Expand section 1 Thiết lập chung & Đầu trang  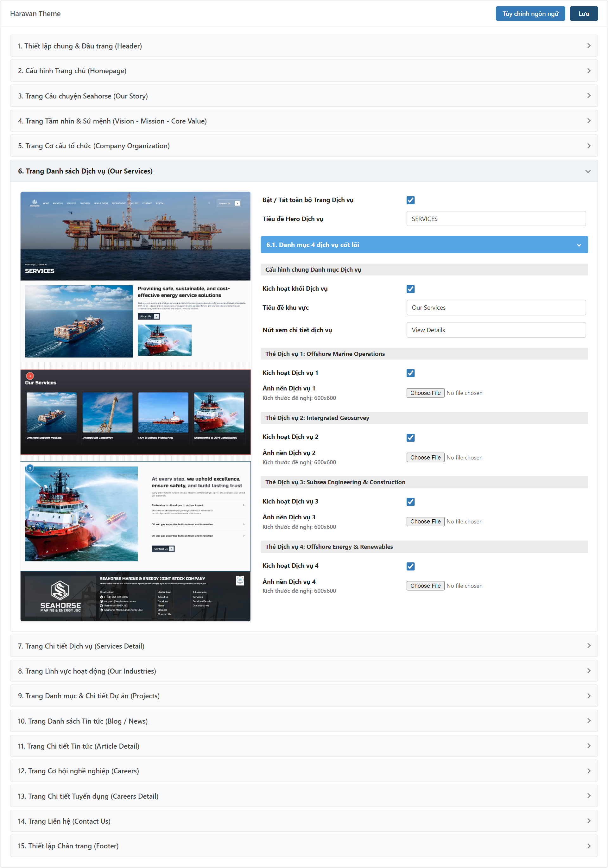click(304, 46)
